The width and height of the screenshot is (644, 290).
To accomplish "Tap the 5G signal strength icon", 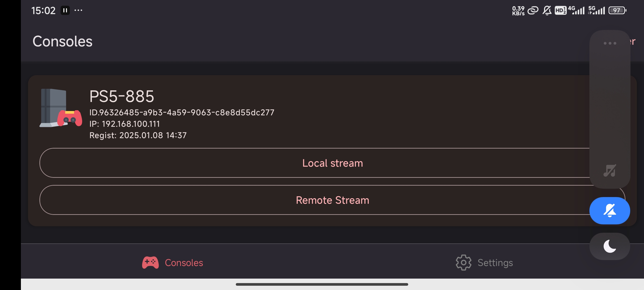I will [x=596, y=10].
